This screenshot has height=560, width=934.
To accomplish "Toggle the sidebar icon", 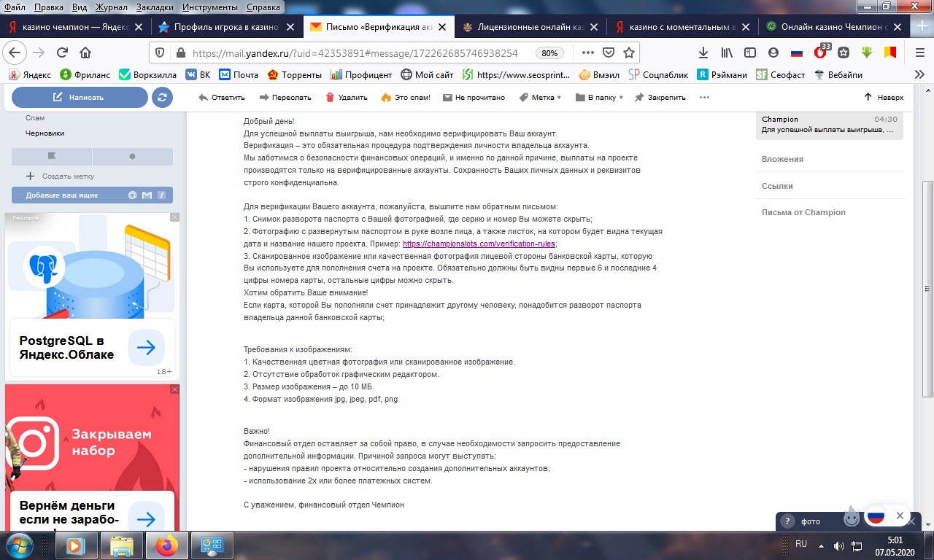I will click(x=750, y=52).
